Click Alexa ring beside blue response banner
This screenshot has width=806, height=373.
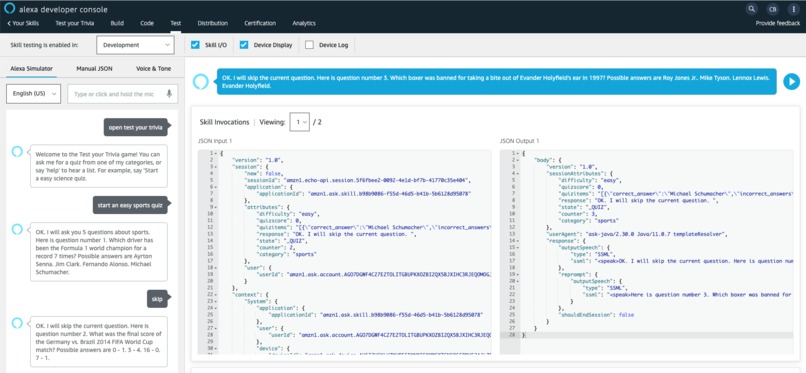pos(201,81)
